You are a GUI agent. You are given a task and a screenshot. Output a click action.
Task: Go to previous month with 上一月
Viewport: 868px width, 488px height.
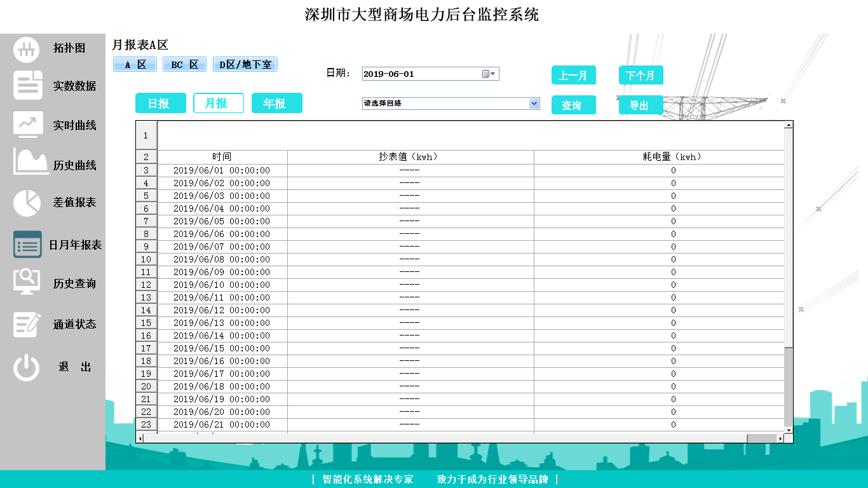tap(573, 75)
